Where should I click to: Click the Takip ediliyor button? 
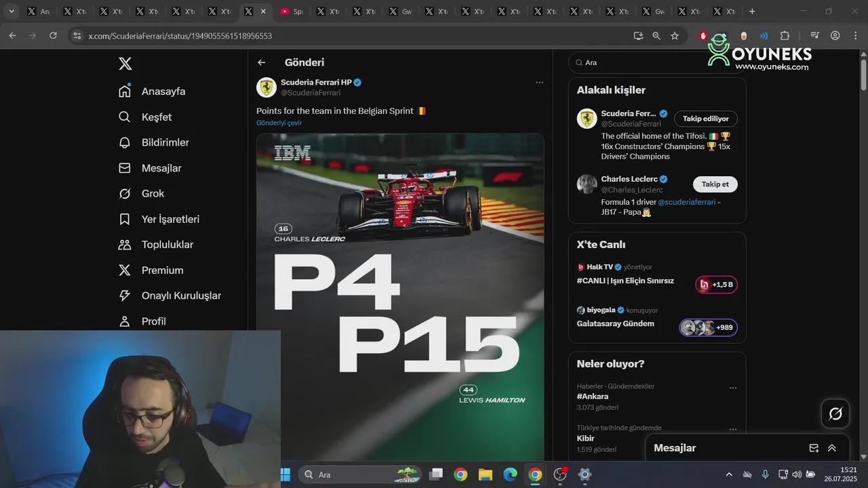705,119
